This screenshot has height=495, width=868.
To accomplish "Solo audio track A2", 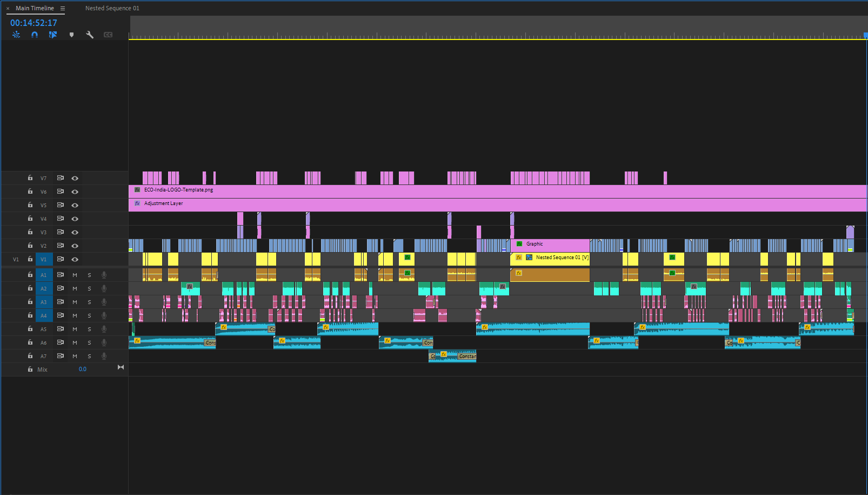I will 89,288.
